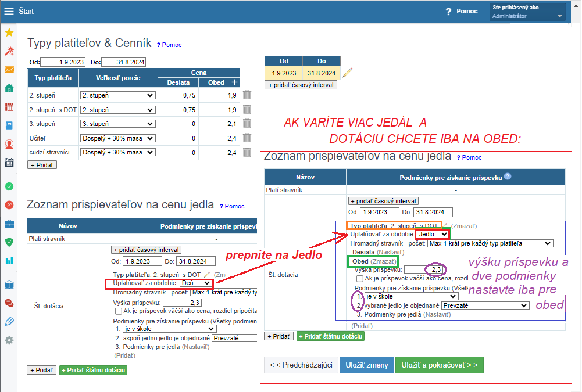Click the plus icon beside Obed column header
This screenshot has width=582, height=392.
tap(234, 82)
